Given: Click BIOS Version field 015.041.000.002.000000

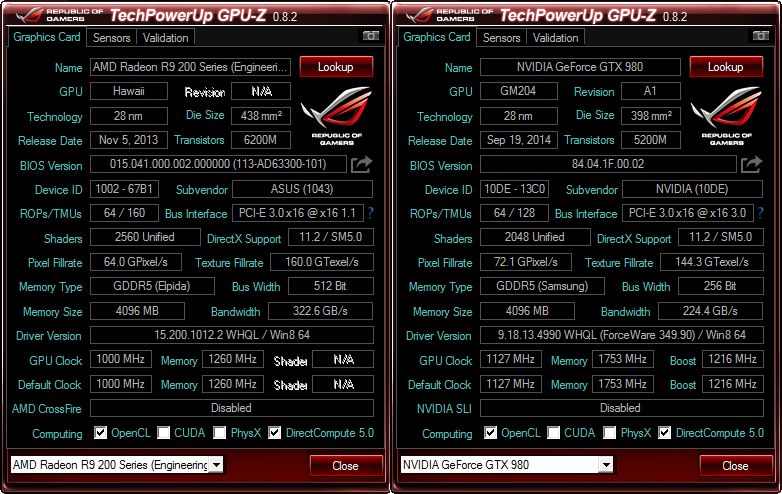Looking at the screenshot, I should [x=218, y=164].
